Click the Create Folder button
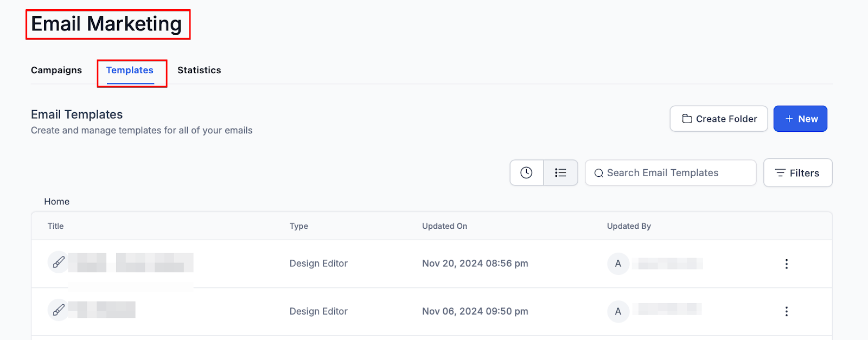 coord(719,119)
